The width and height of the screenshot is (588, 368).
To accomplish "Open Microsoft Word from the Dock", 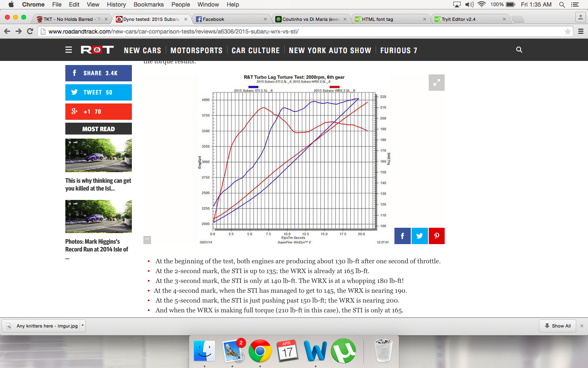I will [x=315, y=351].
